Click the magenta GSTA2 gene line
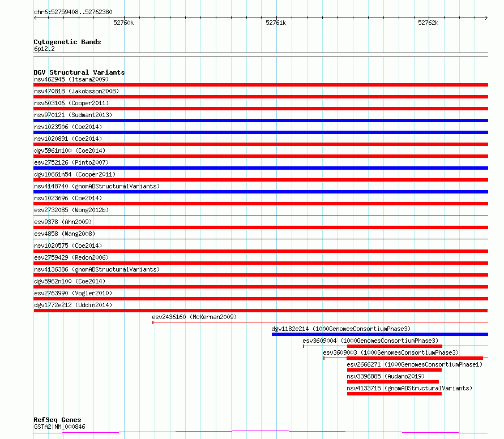Screen dimensions: 504x439 pos(260,432)
